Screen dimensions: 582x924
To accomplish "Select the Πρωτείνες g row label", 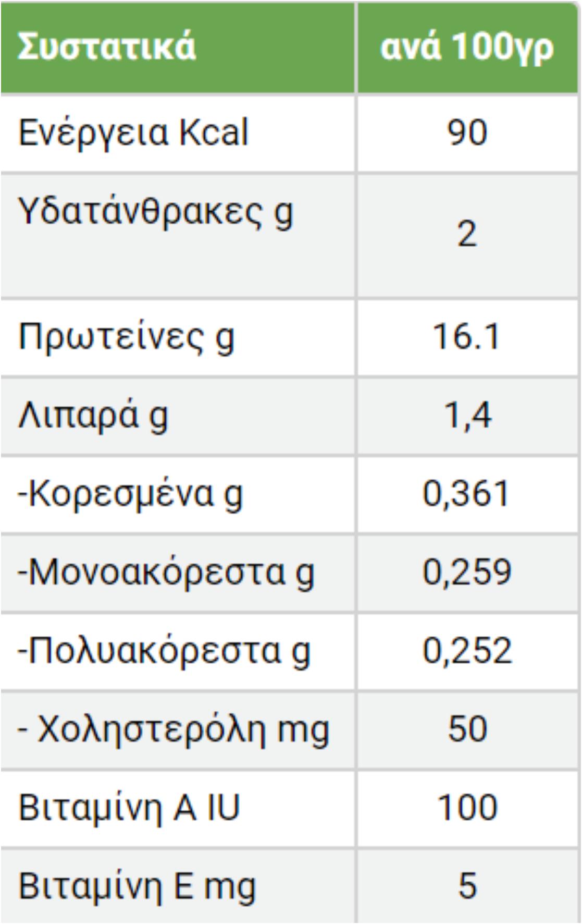I will 127,337.
